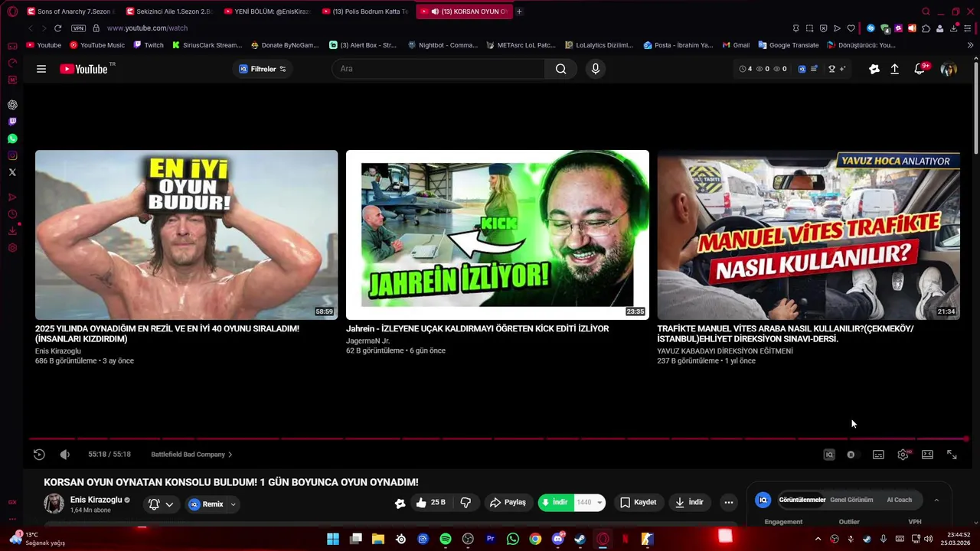980x551 pixels.
Task: Open Spotify from the Windows taskbar
Action: [x=446, y=539]
